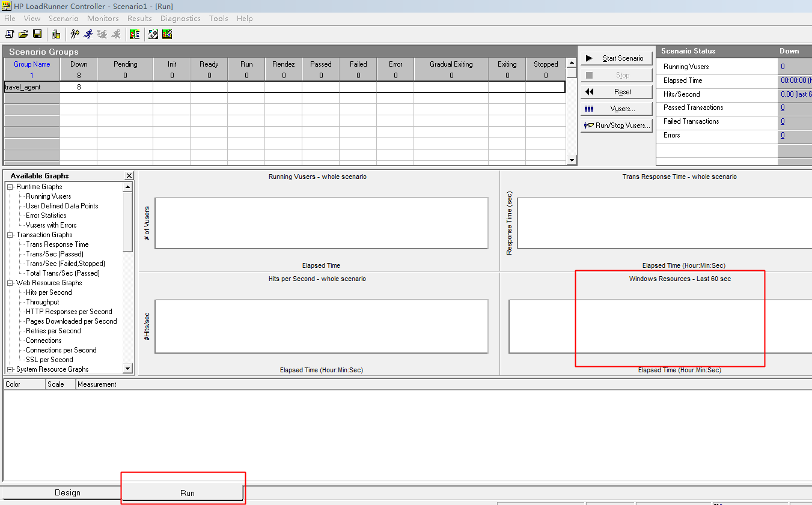Screen dimensions: 812x505
Task: Open the View menu
Action: click(32, 19)
